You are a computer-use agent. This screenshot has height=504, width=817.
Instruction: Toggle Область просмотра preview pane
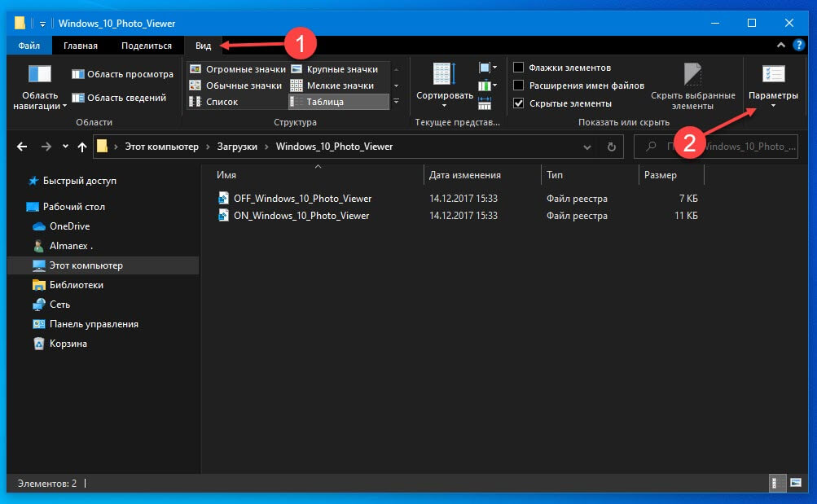[x=122, y=74]
